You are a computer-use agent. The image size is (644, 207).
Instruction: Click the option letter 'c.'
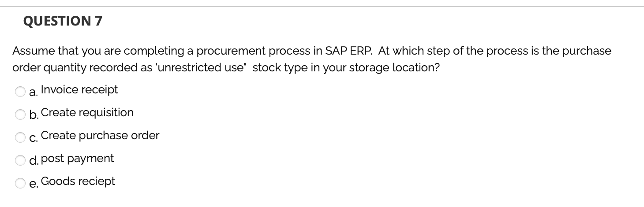pyautogui.click(x=33, y=138)
